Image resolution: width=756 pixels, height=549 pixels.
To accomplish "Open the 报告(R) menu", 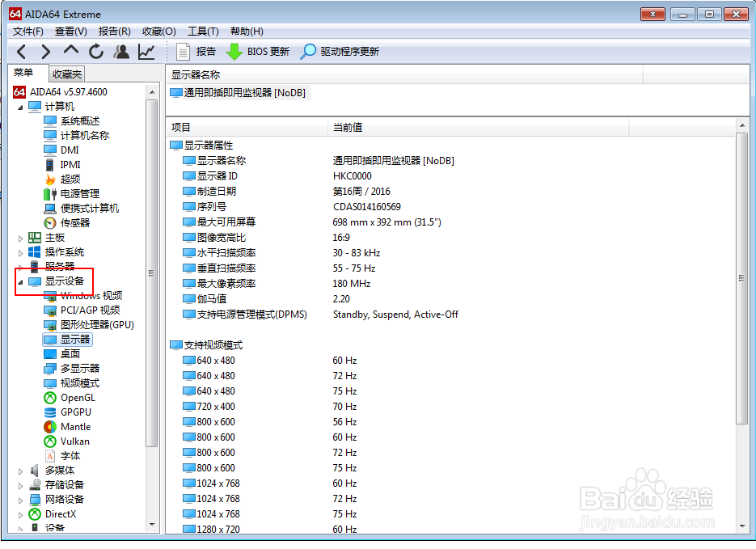I will [114, 32].
